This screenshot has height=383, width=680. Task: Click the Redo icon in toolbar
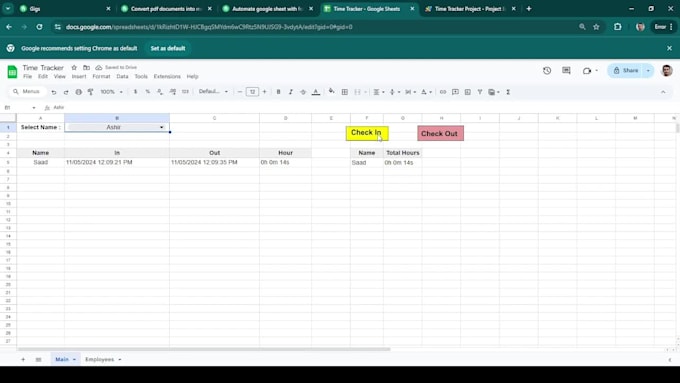(x=66, y=92)
